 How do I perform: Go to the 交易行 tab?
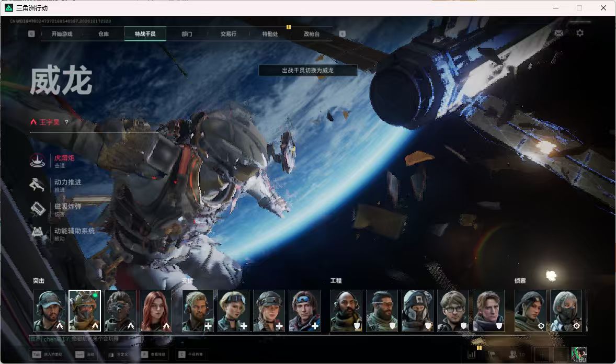click(229, 34)
